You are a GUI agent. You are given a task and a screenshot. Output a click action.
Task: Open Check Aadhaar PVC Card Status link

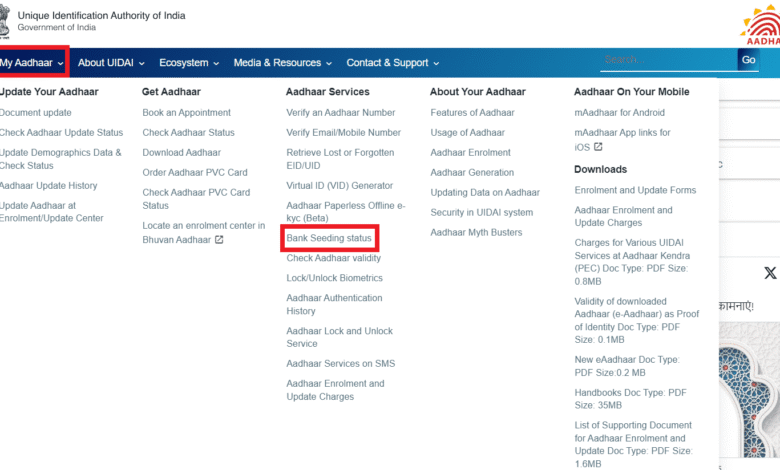coord(196,199)
